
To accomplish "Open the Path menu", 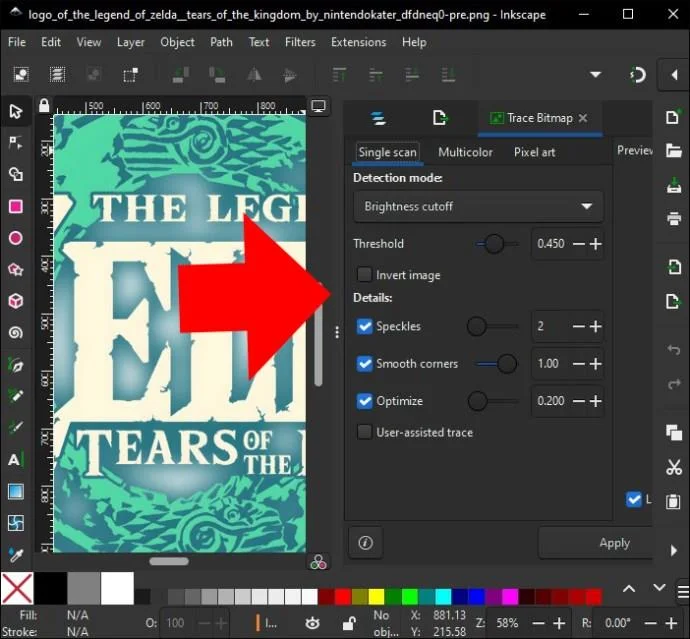I will point(221,42).
